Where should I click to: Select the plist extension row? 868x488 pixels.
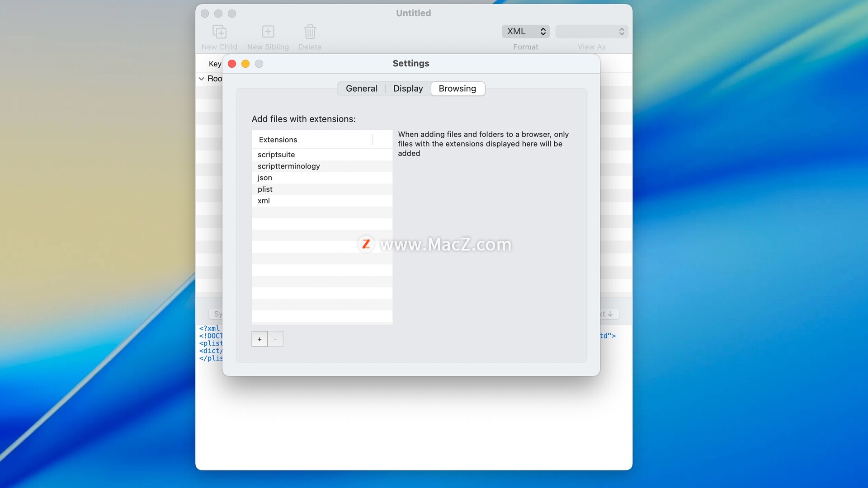[x=265, y=189]
